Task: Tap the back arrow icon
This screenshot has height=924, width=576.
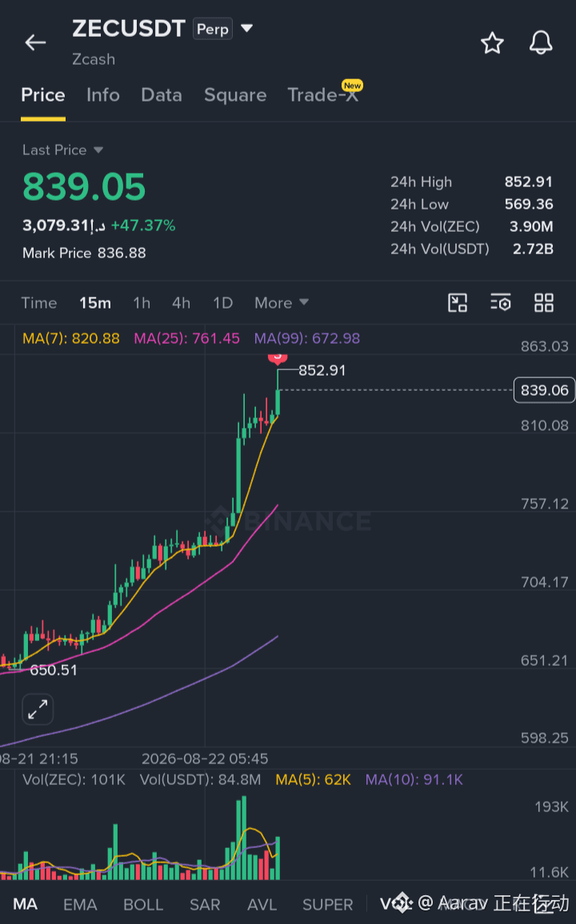Action: pyautogui.click(x=35, y=42)
